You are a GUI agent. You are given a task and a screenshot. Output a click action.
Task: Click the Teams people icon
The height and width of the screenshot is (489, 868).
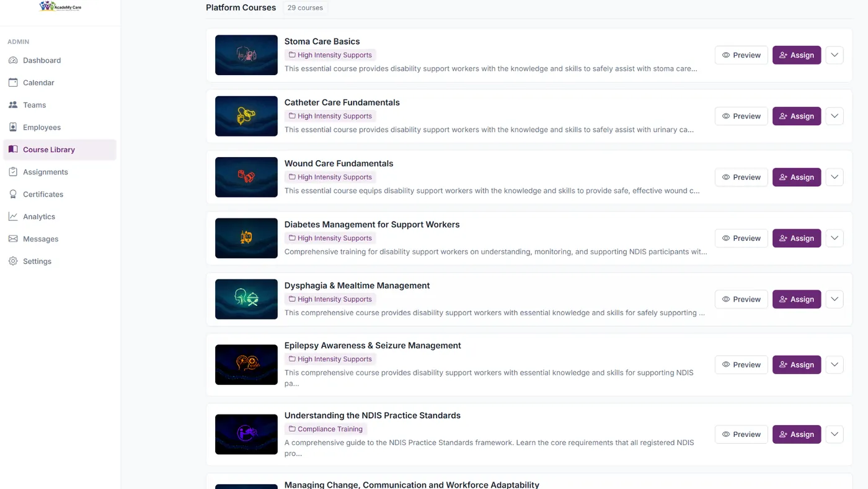(x=13, y=105)
